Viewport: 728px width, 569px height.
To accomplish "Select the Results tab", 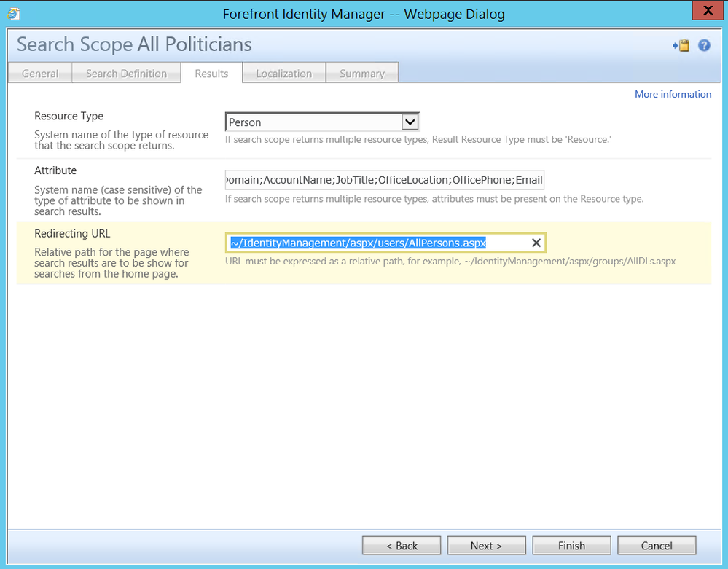I will (212, 74).
